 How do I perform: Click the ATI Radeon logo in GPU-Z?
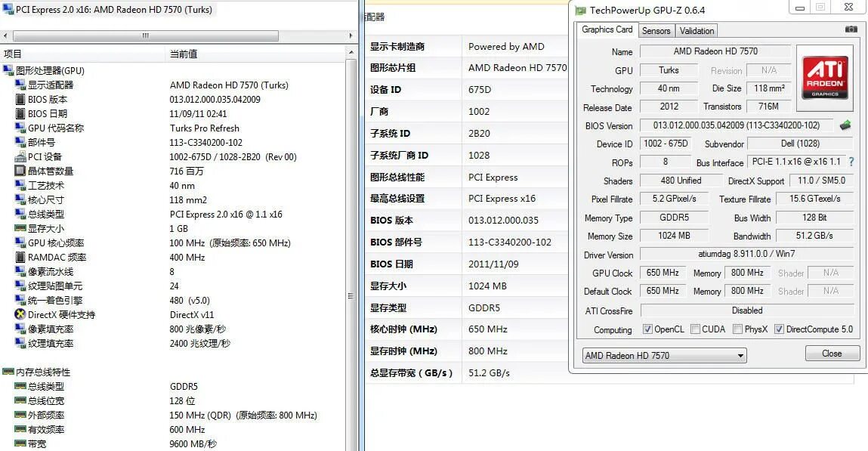[825, 77]
